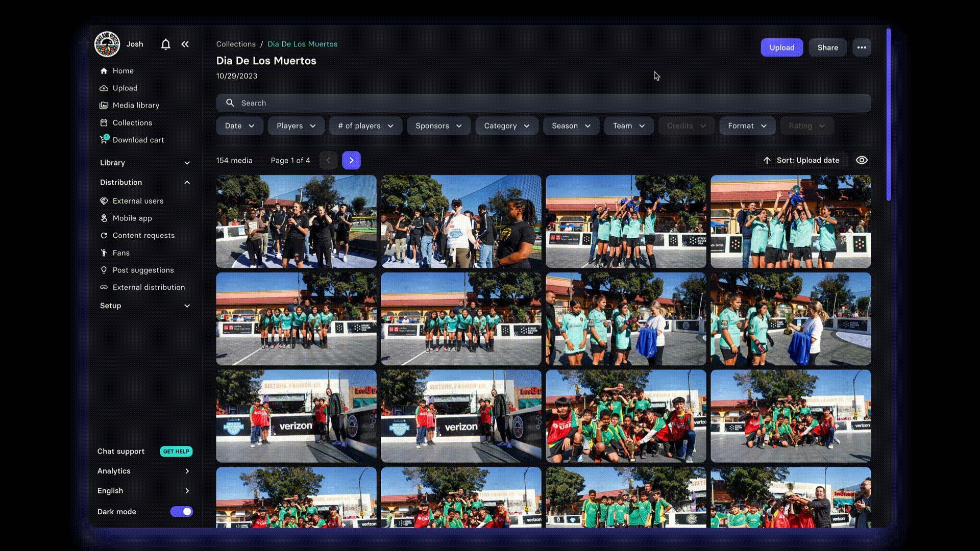Open the Sponsors filter dropdown
The width and height of the screenshot is (980, 551).
[x=438, y=126]
